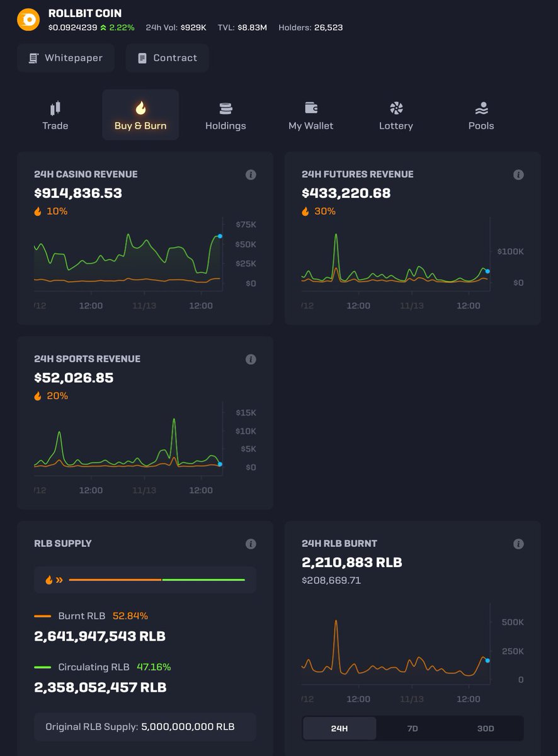The height and width of the screenshot is (756, 558).
Task: Select the Buy & Burn tab
Action: click(140, 115)
